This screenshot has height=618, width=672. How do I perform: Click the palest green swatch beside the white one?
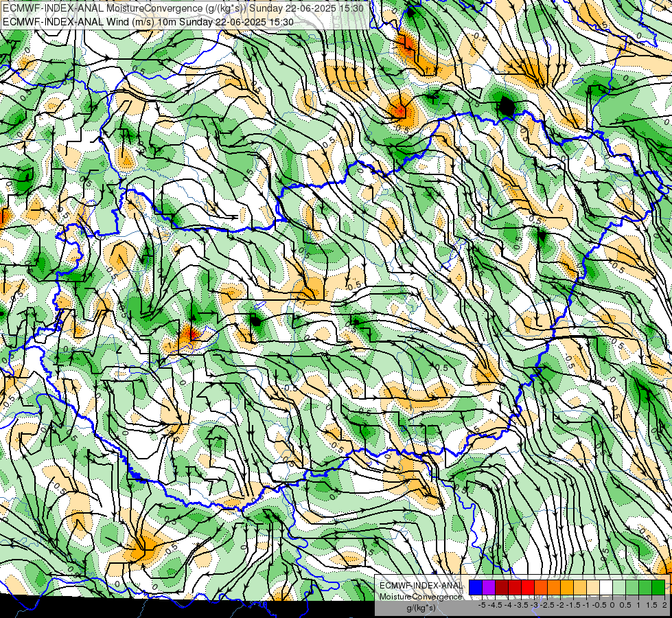click(x=619, y=588)
